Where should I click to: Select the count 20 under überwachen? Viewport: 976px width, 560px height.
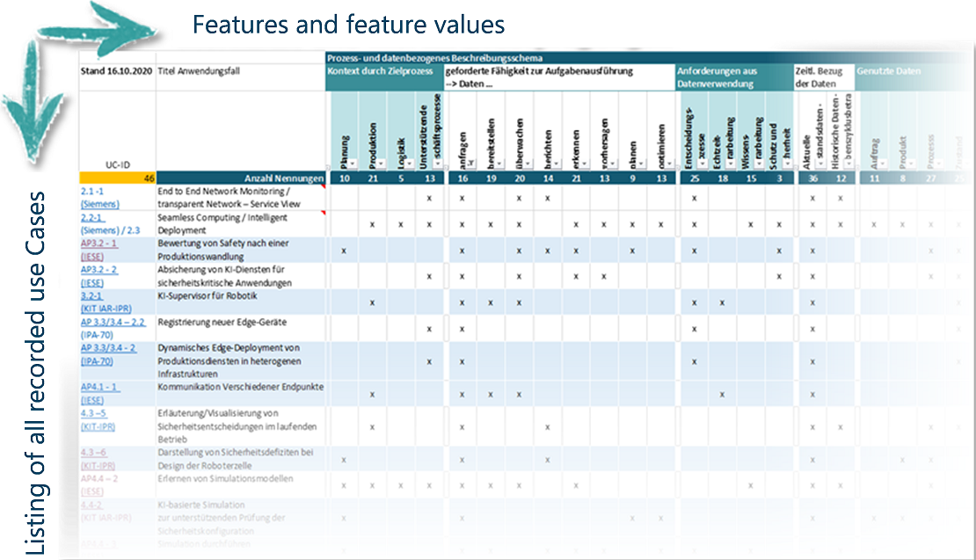click(520, 178)
